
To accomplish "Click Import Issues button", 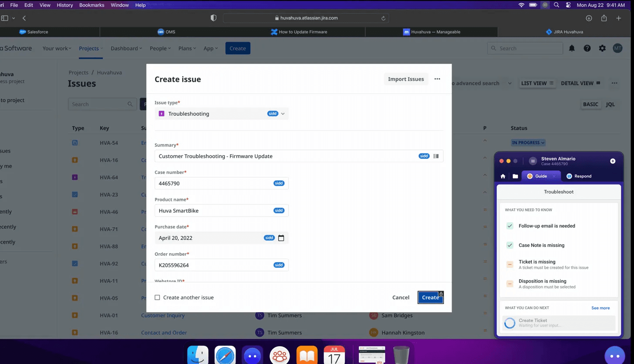I will [406, 79].
